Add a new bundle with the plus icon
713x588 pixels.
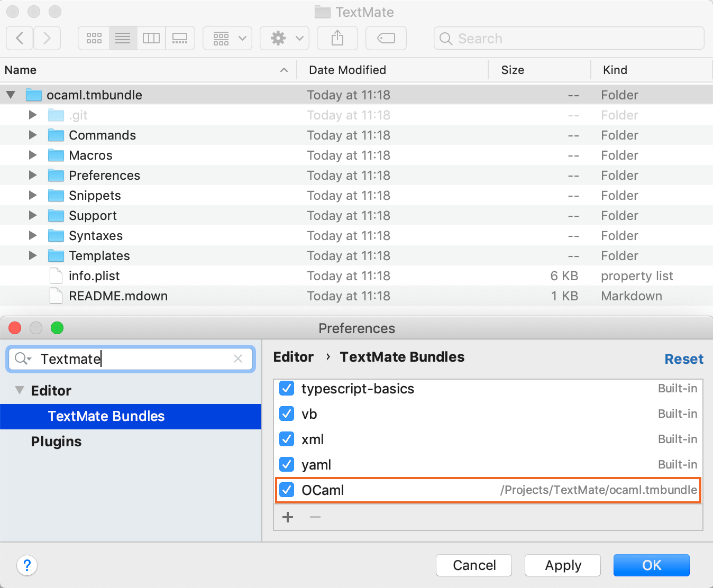tap(287, 517)
